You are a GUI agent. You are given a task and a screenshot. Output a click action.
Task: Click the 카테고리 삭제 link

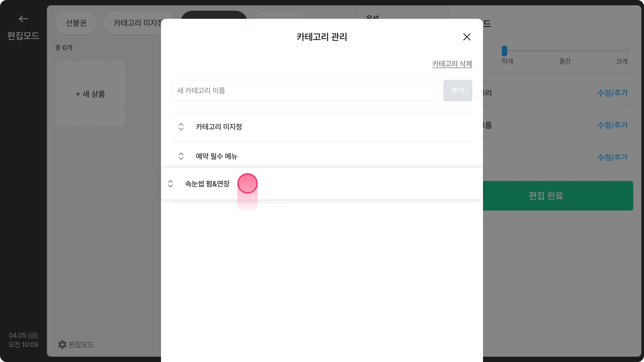point(452,64)
